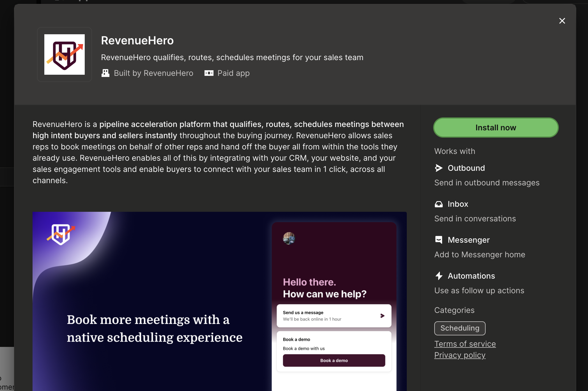The width and height of the screenshot is (588, 391).
Task: Click the Messenger label
Action: click(468, 240)
